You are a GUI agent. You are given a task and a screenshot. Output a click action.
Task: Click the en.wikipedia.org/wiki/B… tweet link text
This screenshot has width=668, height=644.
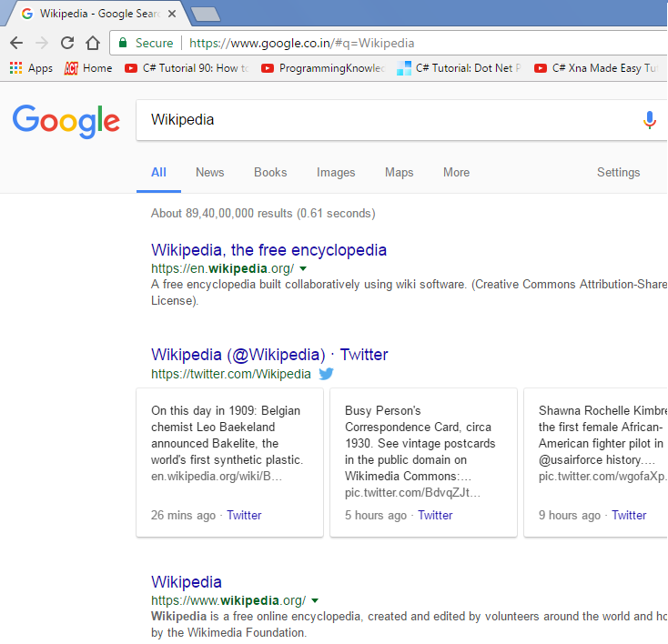pos(217,477)
